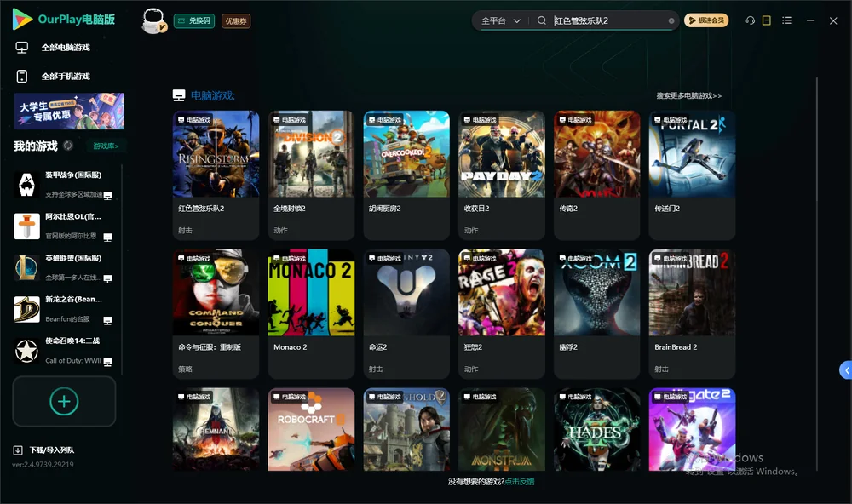
Task: Click the search magnifier icon
Action: (542, 20)
